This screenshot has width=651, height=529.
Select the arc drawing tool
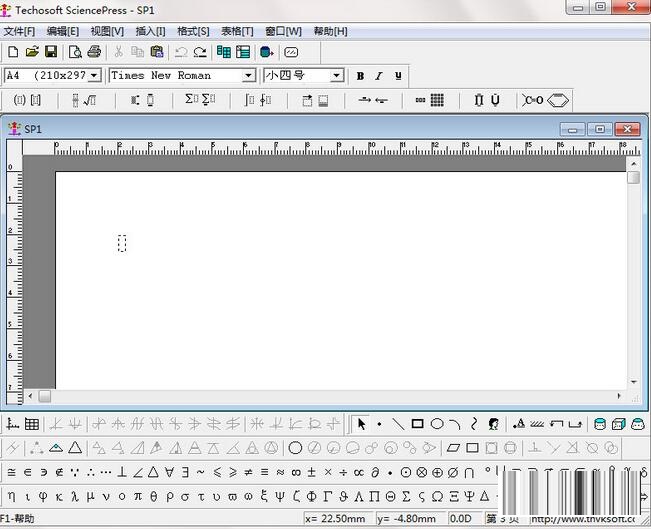[x=455, y=424]
